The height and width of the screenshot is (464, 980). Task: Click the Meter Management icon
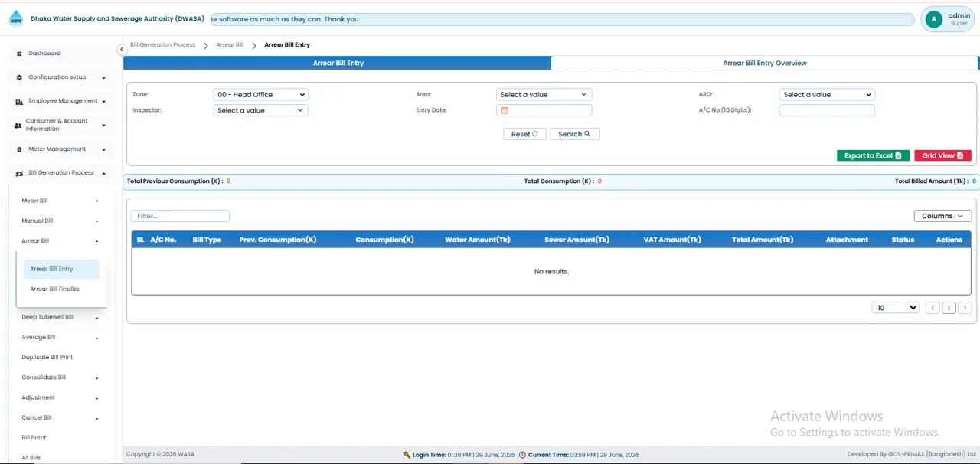tap(19, 149)
